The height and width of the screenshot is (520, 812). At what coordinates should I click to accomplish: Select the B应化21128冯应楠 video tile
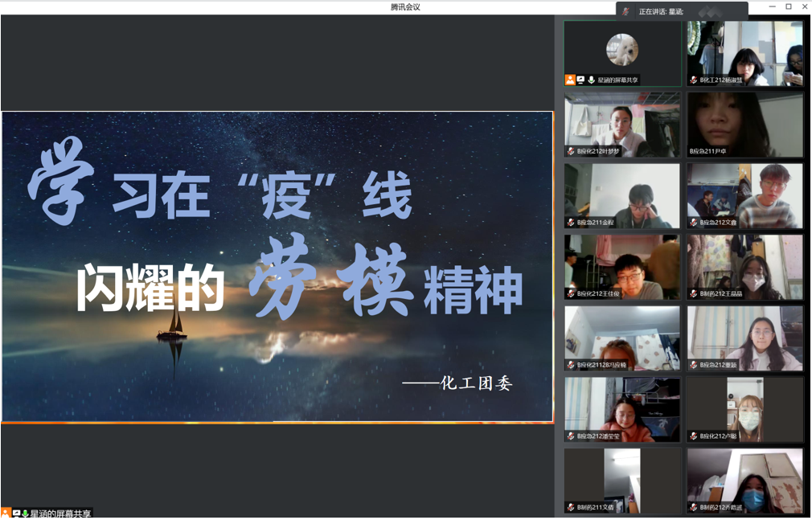(622, 338)
